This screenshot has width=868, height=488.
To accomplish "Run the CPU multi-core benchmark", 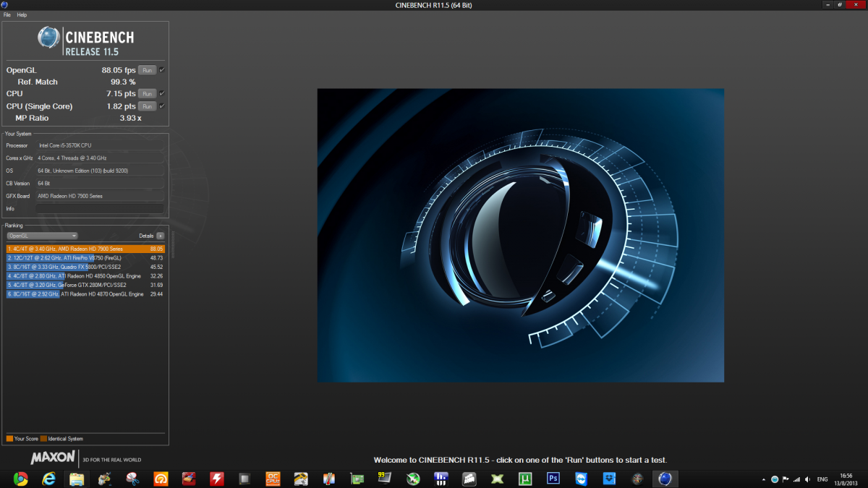I will point(147,94).
